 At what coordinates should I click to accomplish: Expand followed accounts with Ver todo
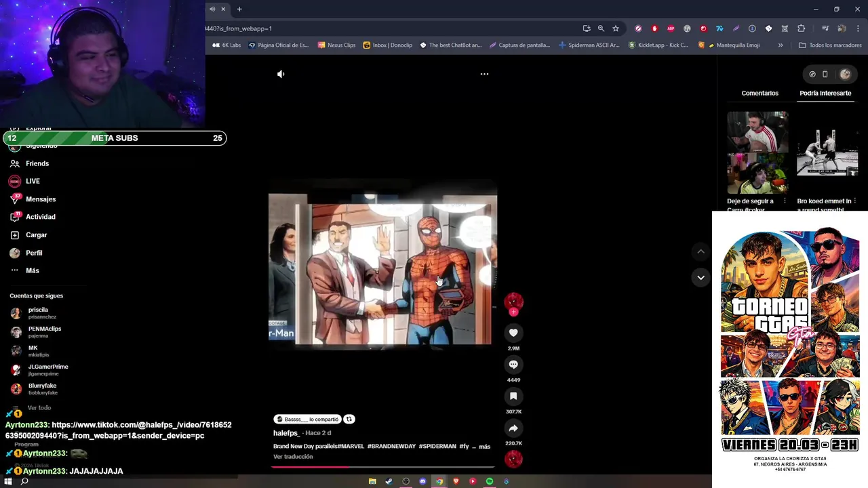(39, 407)
